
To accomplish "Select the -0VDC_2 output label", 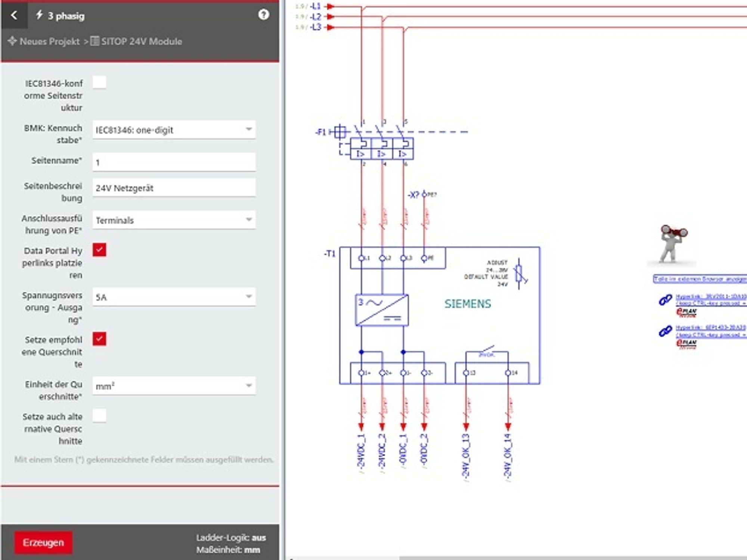I will pos(424,449).
